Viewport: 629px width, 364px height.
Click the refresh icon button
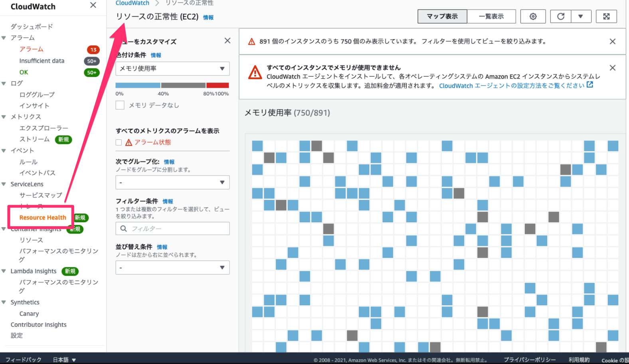(561, 16)
